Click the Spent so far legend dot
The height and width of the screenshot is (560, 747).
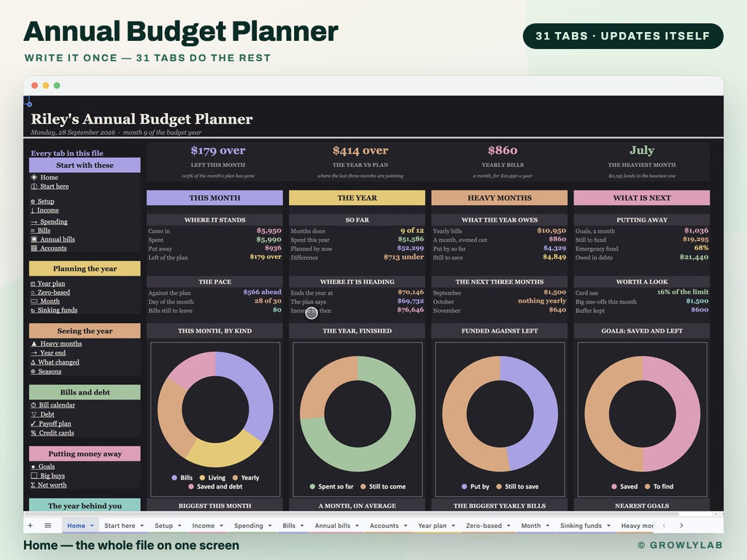(x=312, y=486)
